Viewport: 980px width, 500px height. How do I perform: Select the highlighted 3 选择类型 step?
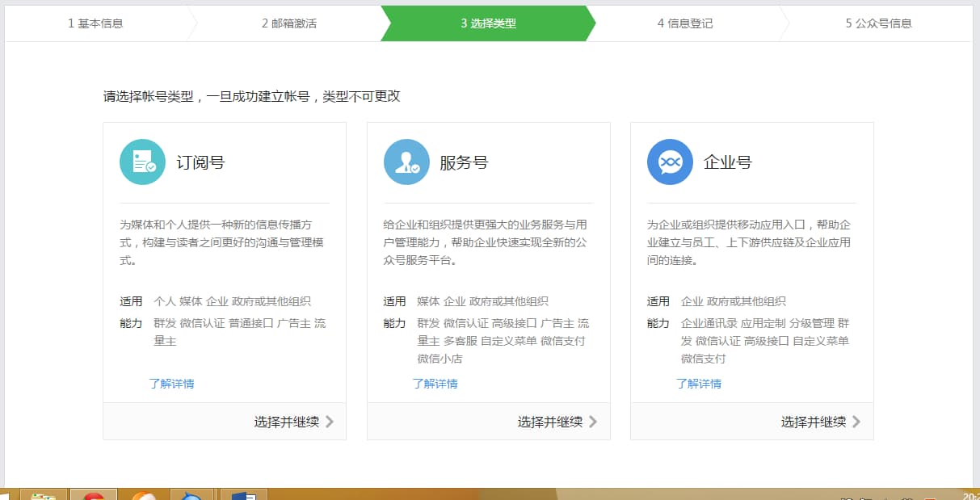pos(486,23)
